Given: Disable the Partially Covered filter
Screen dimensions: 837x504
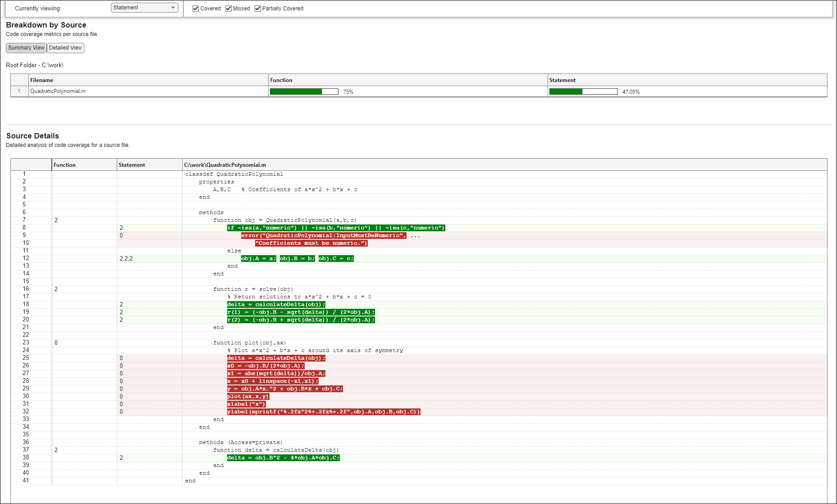Looking at the screenshot, I should (x=258, y=9).
